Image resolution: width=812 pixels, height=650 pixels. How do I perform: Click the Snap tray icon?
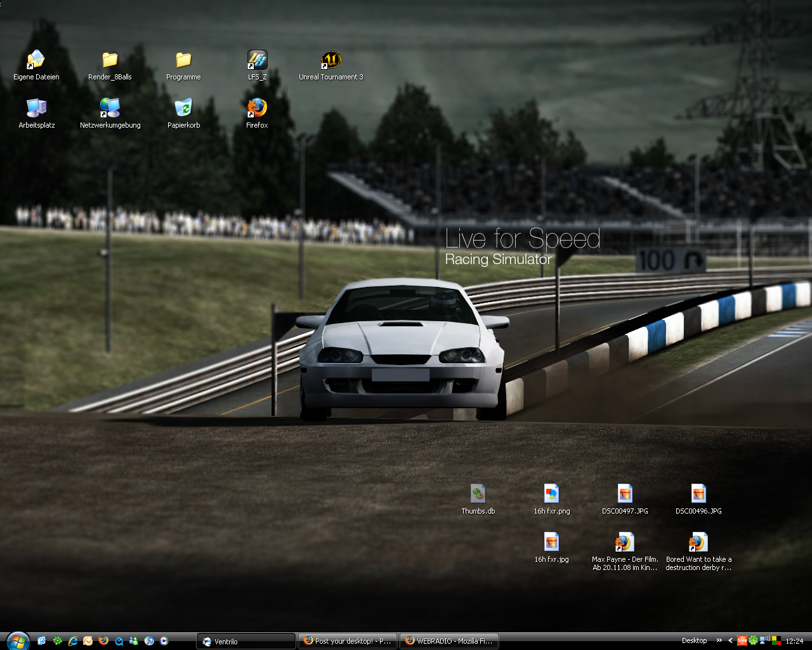pyautogui.click(x=742, y=641)
